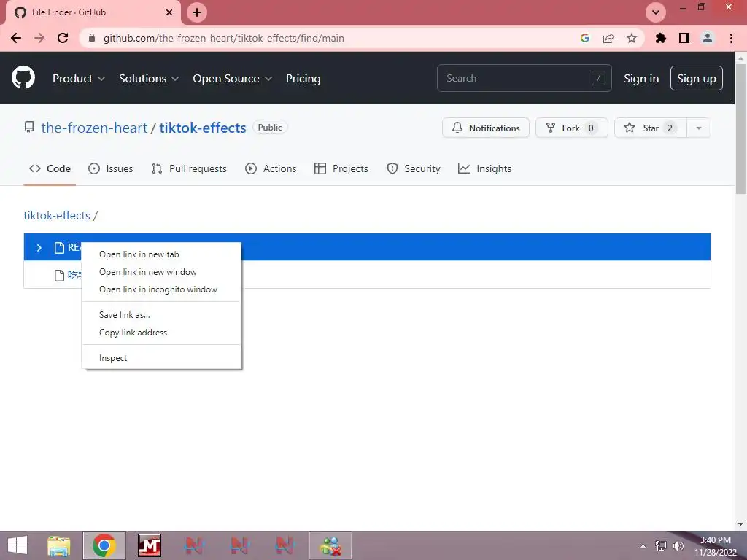The width and height of the screenshot is (747, 560).
Task: Open the-frozen-heart owner link
Action: click(94, 128)
